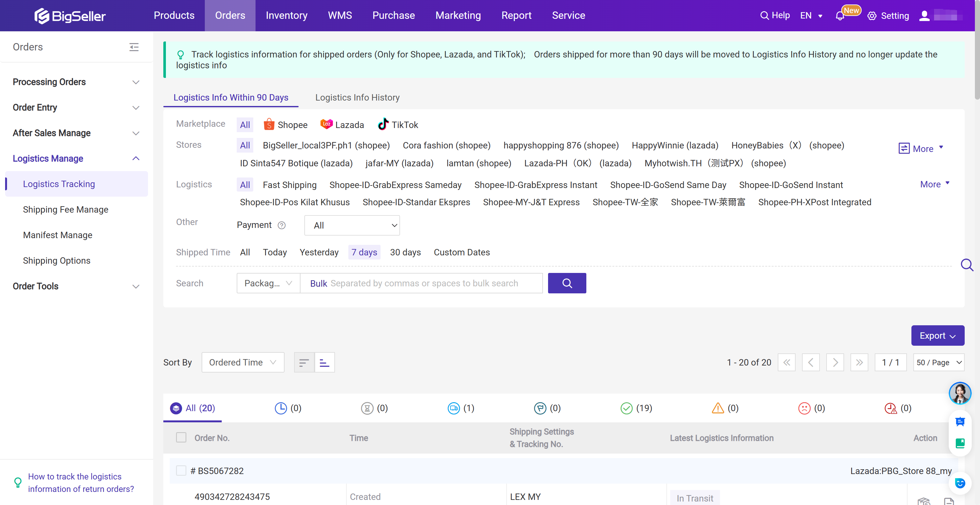Click the BigSeller logo icon

[42, 16]
